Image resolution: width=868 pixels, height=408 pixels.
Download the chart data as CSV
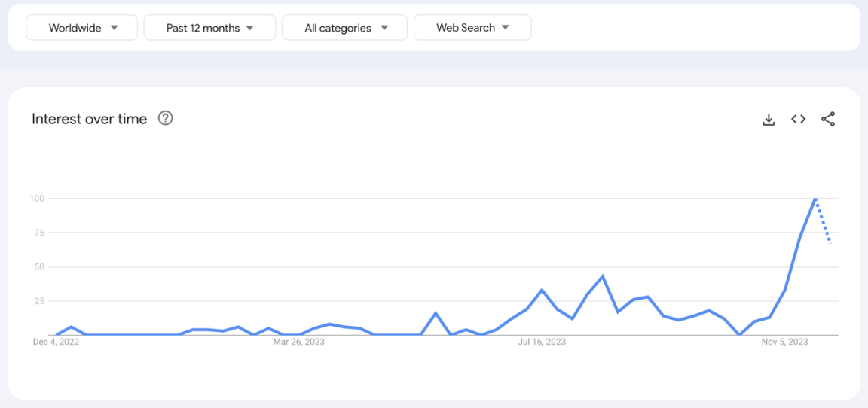pyautogui.click(x=769, y=119)
